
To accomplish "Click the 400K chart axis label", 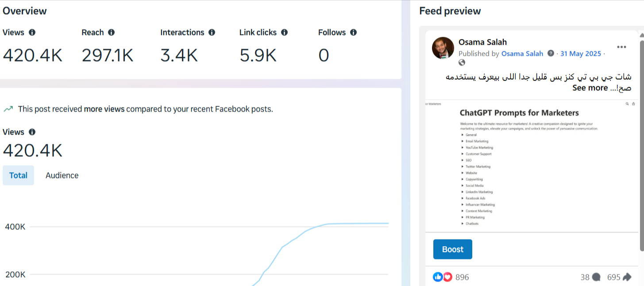I will pos(15,227).
